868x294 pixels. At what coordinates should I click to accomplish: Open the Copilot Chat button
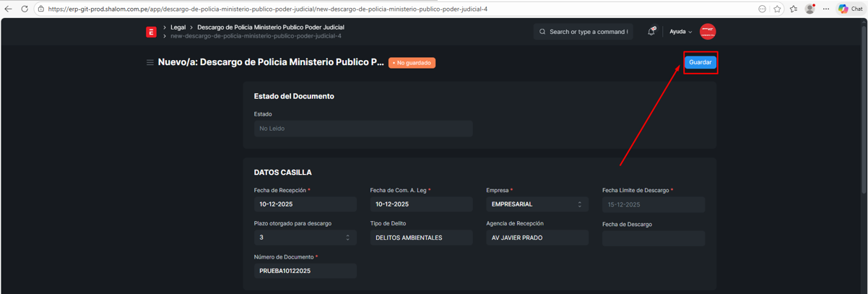point(851,9)
